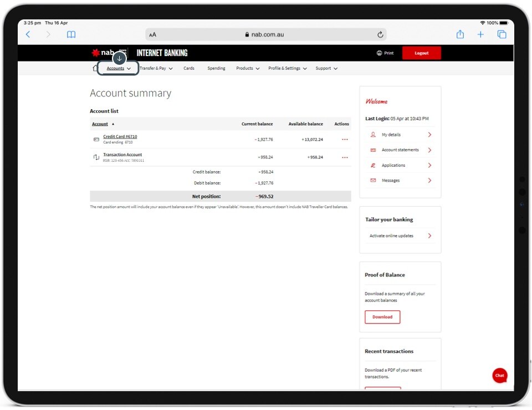Go back using Safari back arrow
This screenshot has width=532, height=410.
(x=28, y=34)
